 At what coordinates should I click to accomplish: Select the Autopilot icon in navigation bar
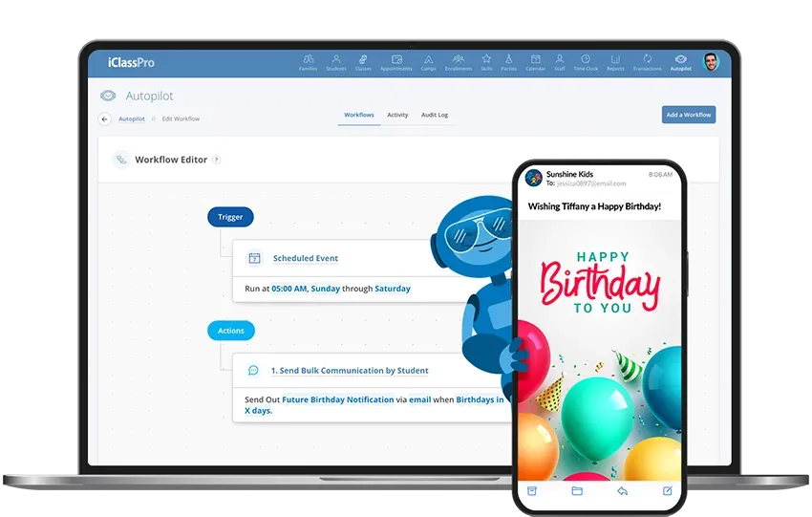pyautogui.click(x=681, y=62)
